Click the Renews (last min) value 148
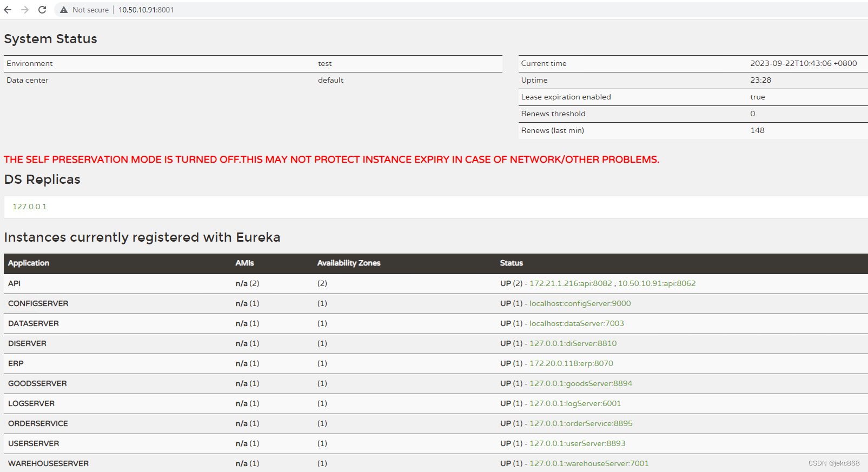The image size is (868, 472). (758, 130)
